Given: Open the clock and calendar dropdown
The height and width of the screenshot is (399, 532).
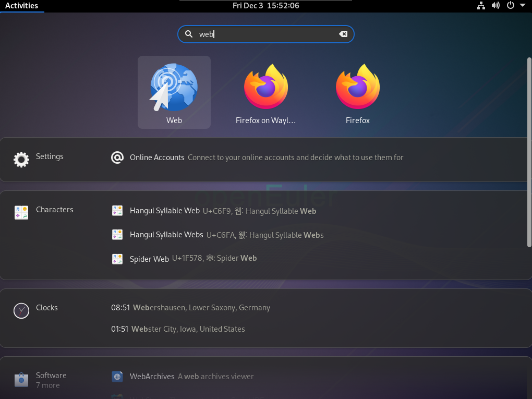Looking at the screenshot, I should (x=265, y=6).
